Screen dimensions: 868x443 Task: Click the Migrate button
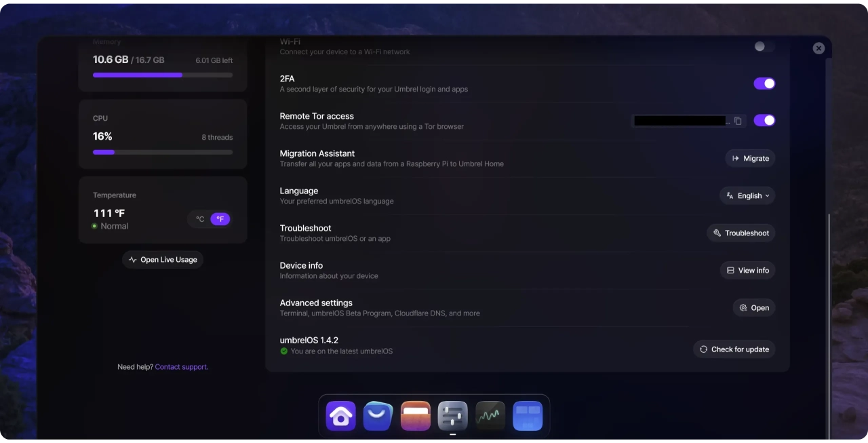click(750, 158)
